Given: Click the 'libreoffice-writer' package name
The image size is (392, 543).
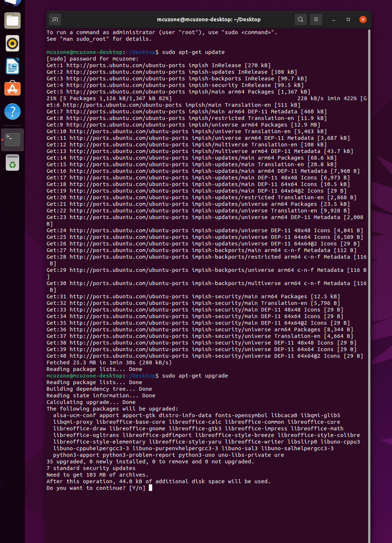Looking at the screenshot, I should coord(254,442).
